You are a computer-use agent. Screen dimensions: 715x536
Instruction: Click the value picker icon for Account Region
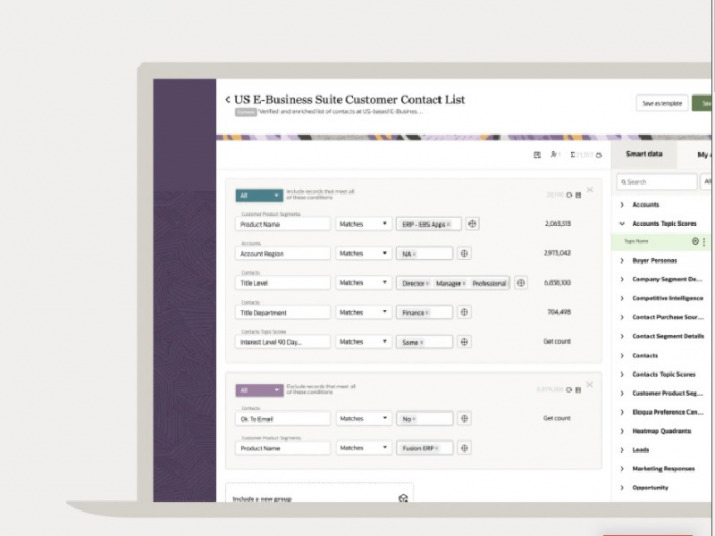464,253
